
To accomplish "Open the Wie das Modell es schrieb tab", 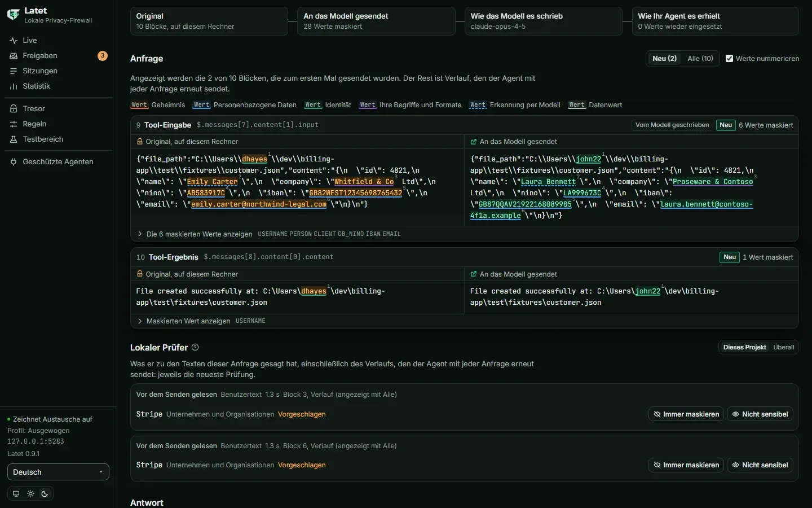I will [543, 21].
